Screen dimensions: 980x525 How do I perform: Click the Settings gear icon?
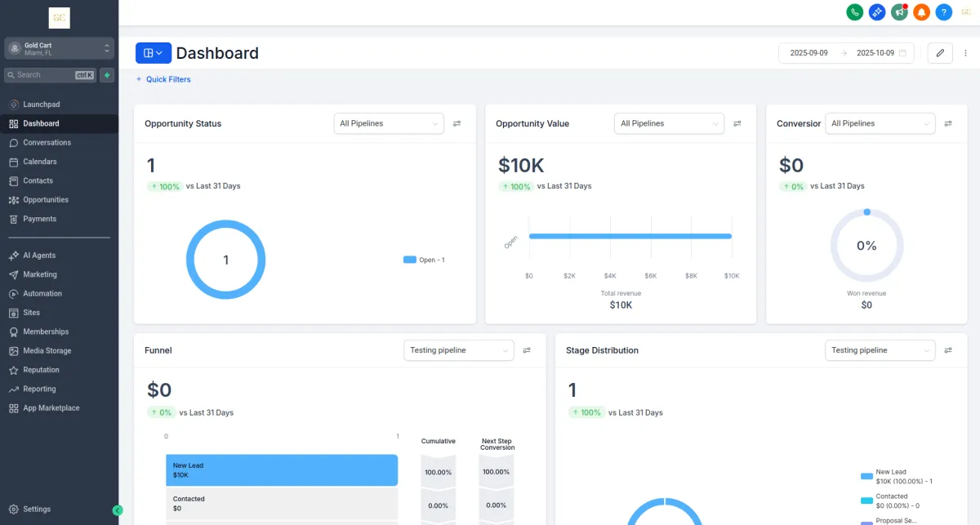point(14,509)
